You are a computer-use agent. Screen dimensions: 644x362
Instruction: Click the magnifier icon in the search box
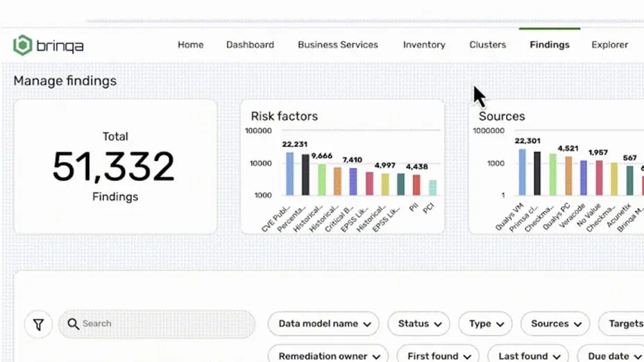(x=73, y=324)
